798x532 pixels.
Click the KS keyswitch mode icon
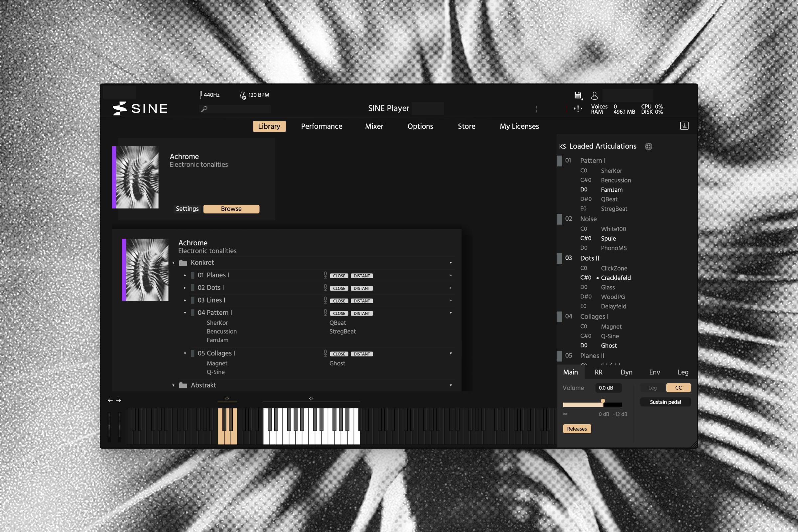[562, 147]
